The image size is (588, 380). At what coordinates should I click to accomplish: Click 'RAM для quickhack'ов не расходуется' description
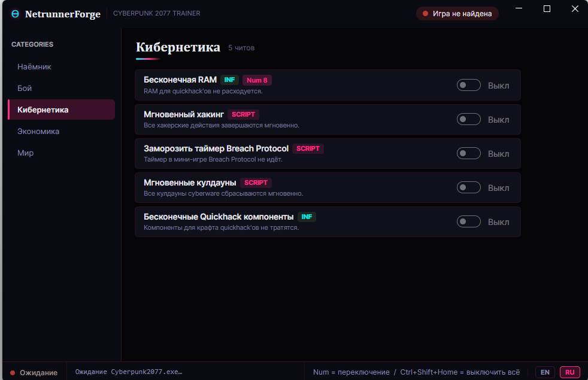[x=203, y=91]
